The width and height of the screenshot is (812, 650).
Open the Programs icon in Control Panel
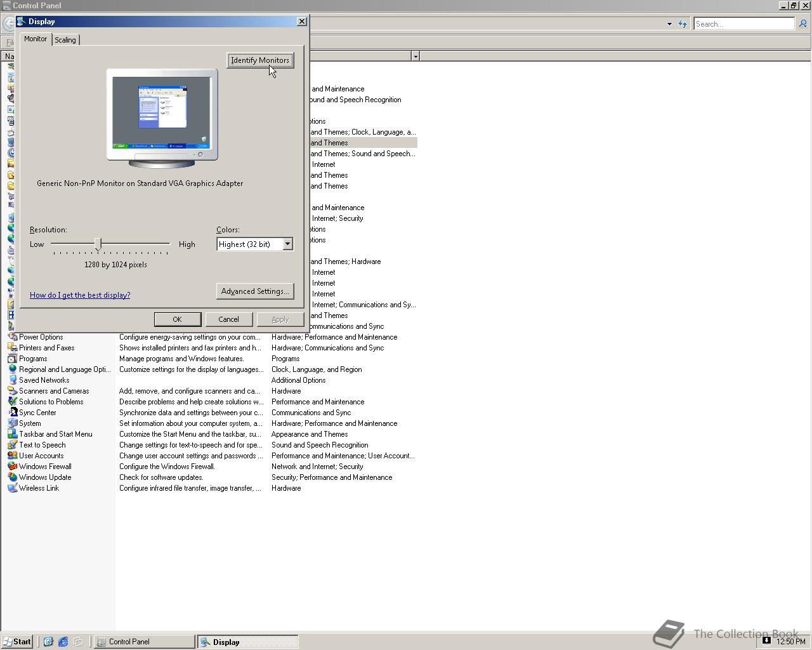tap(12, 359)
